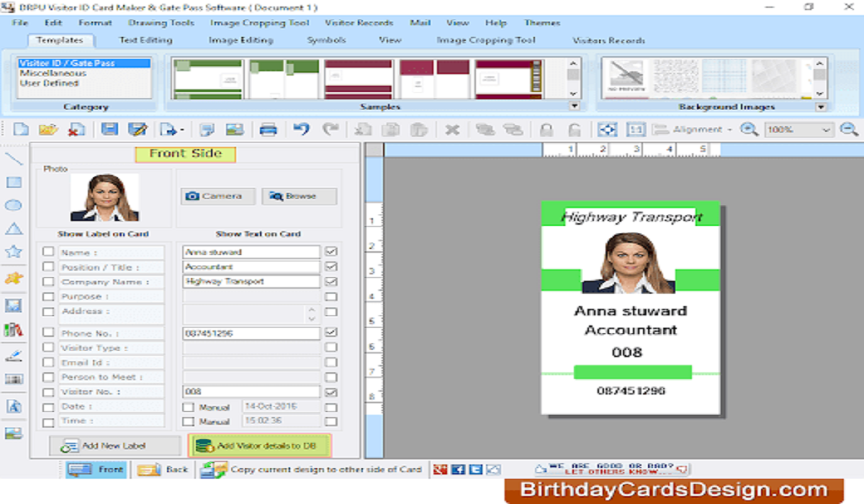The width and height of the screenshot is (864, 504).
Task: Open the 100% zoom dropdown
Action: click(x=825, y=130)
